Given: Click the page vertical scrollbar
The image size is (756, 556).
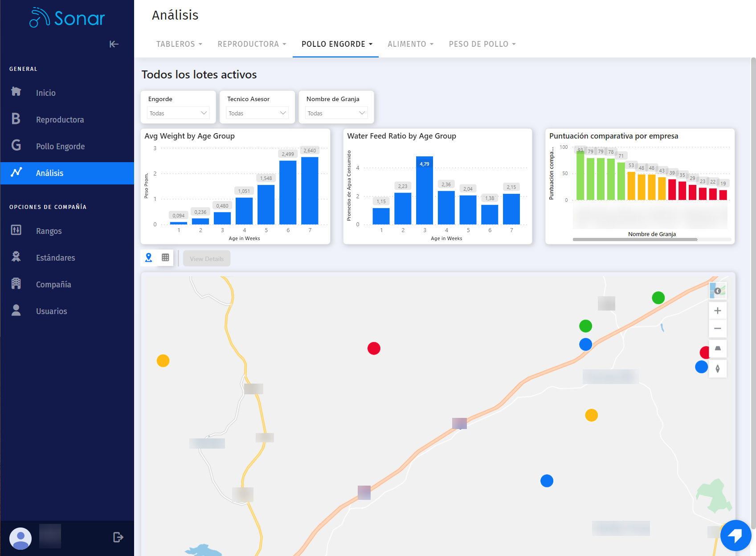Looking at the screenshot, I should click(x=753, y=294).
